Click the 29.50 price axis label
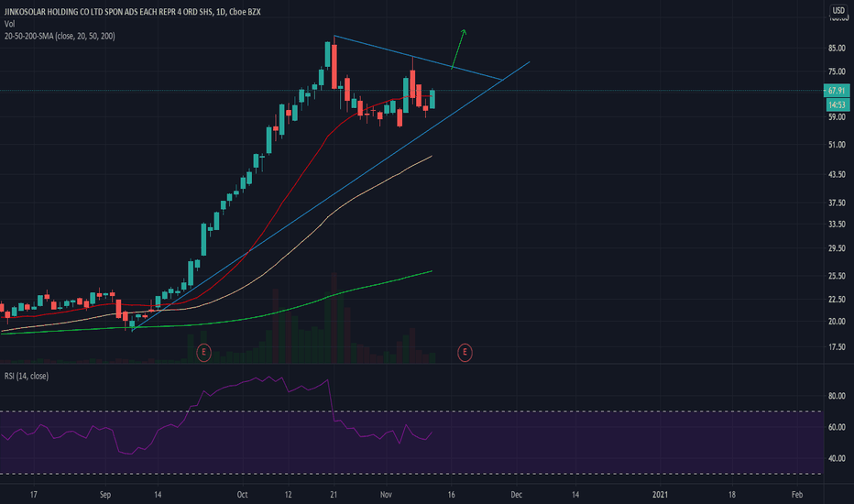The width and height of the screenshot is (854, 504). point(837,248)
